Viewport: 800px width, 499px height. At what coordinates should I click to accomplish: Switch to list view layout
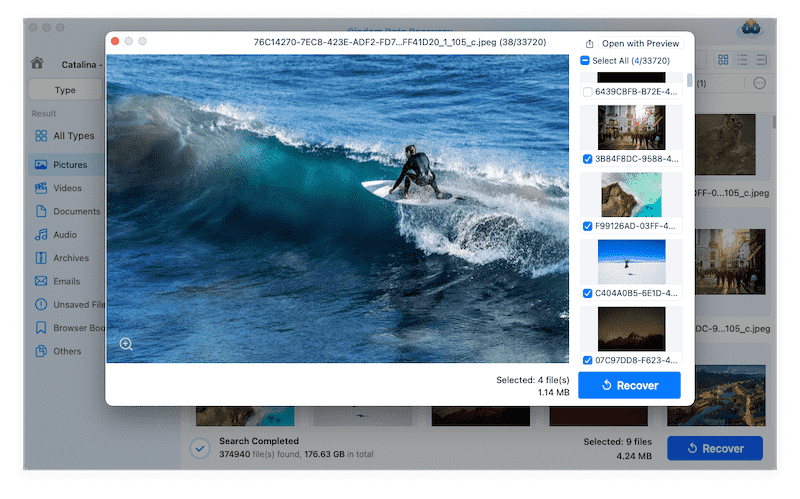pos(743,61)
